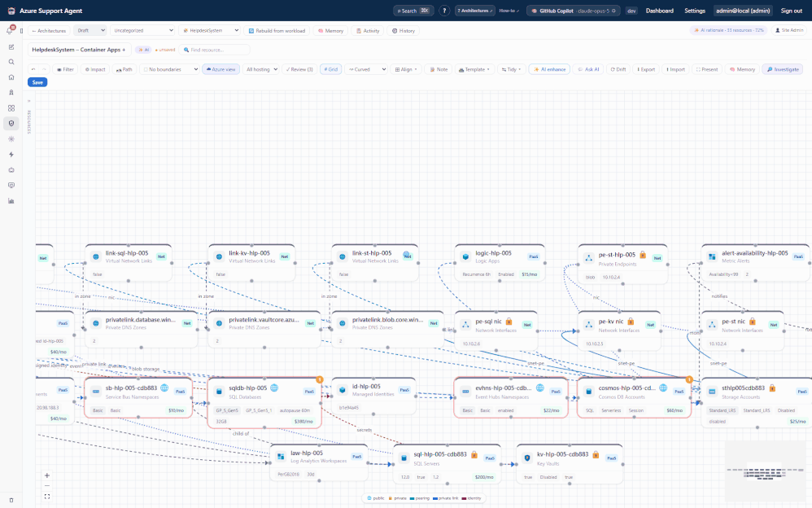Click the Find resource search field
The width and height of the screenshot is (812, 508).
tap(215, 50)
